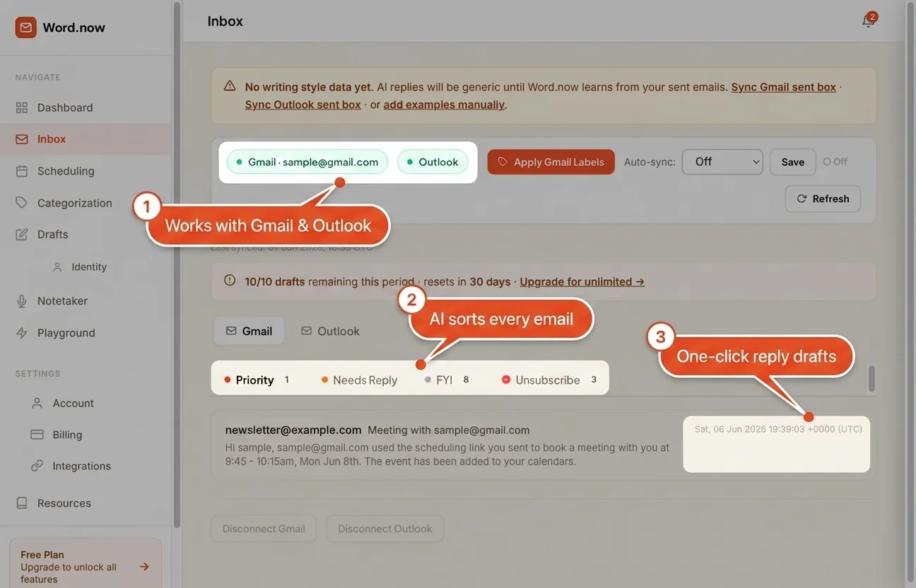Viewport: 916px width, 588px height.
Task: Switch to the Gmail mailbox tab
Action: point(249,331)
